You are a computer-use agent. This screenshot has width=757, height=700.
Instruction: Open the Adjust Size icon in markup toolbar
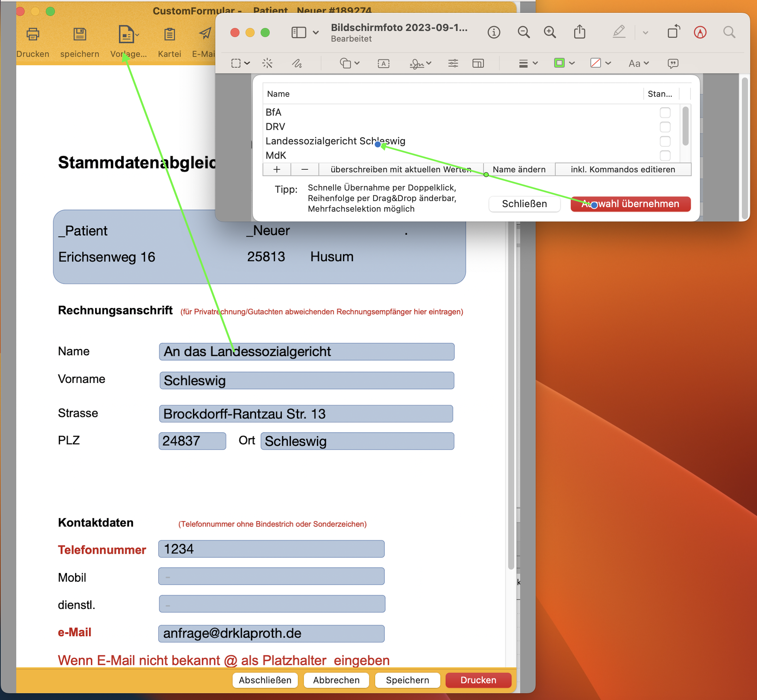click(x=478, y=63)
